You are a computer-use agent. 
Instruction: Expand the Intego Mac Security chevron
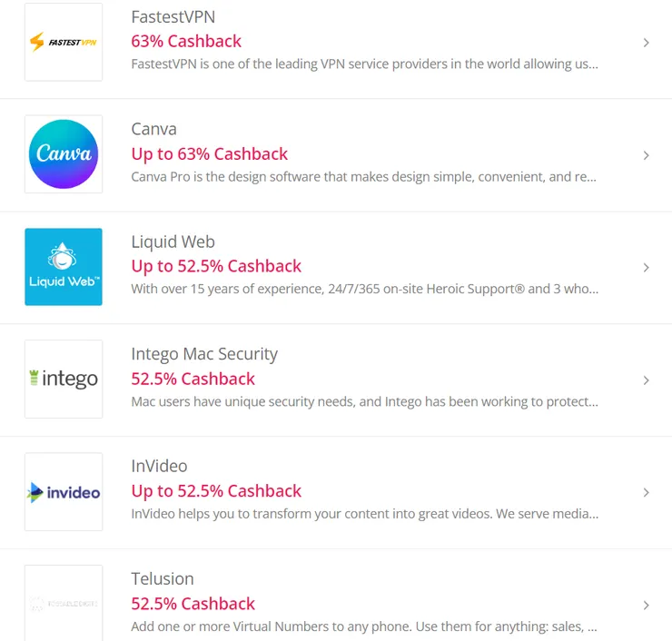click(x=646, y=380)
